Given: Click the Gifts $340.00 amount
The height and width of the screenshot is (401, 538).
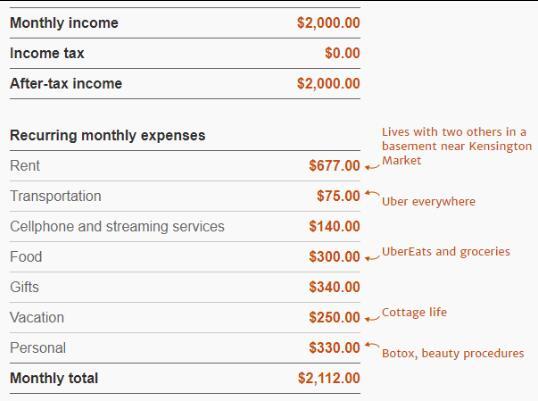Looking at the screenshot, I should [x=335, y=287].
